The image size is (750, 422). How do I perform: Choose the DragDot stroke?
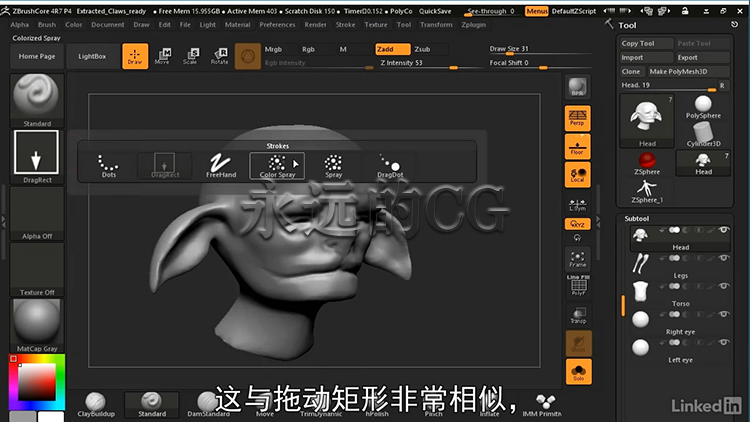coord(390,166)
